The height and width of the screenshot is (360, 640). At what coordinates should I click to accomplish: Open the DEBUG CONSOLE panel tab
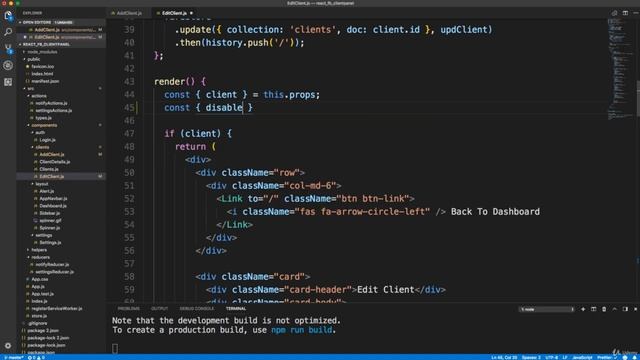pos(197,309)
